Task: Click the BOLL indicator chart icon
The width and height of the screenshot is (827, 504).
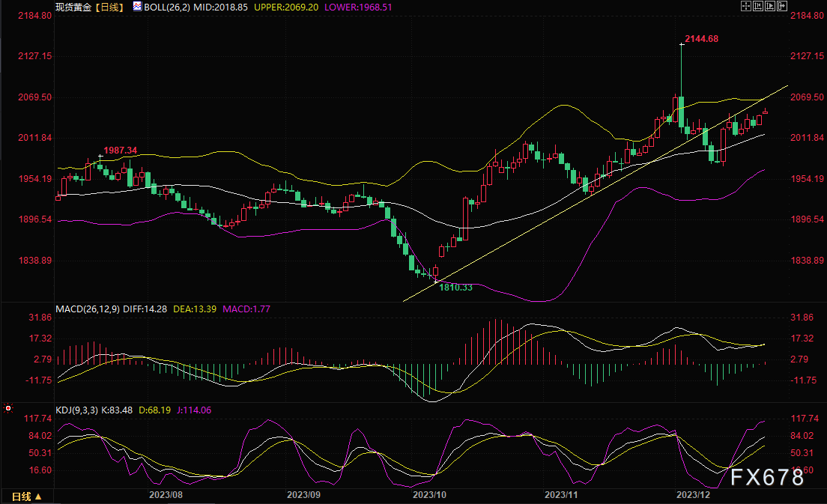Action: tap(137, 6)
